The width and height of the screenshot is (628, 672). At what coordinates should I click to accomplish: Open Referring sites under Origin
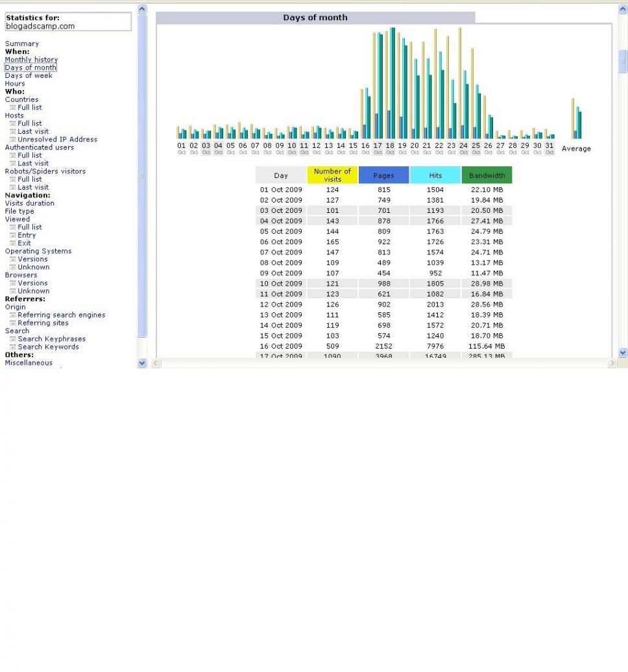pos(43,323)
